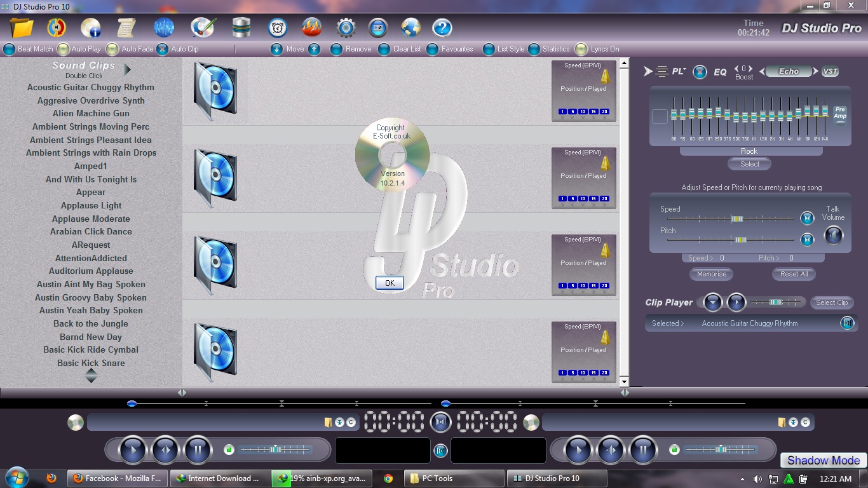This screenshot has height=488, width=868.
Task: Reset the Pitch slider with its round button
Action: click(807, 240)
